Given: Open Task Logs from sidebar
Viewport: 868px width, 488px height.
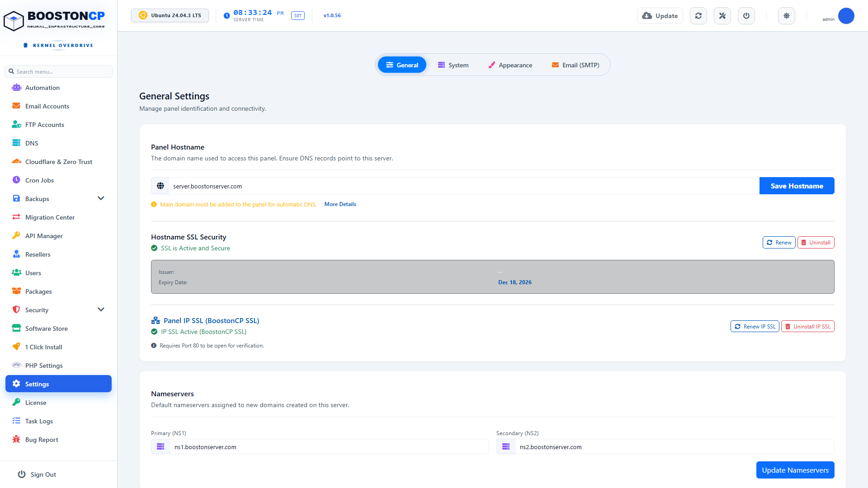Looking at the screenshot, I should pyautogui.click(x=58, y=421).
